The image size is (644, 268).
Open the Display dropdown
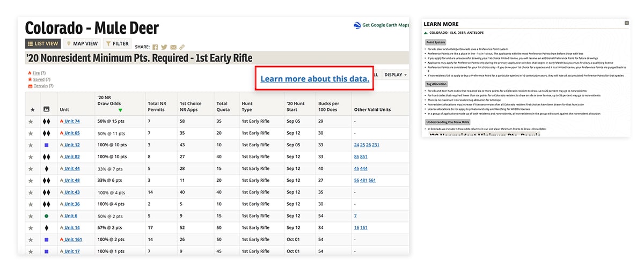pyautogui.click(x=396, y=75)
